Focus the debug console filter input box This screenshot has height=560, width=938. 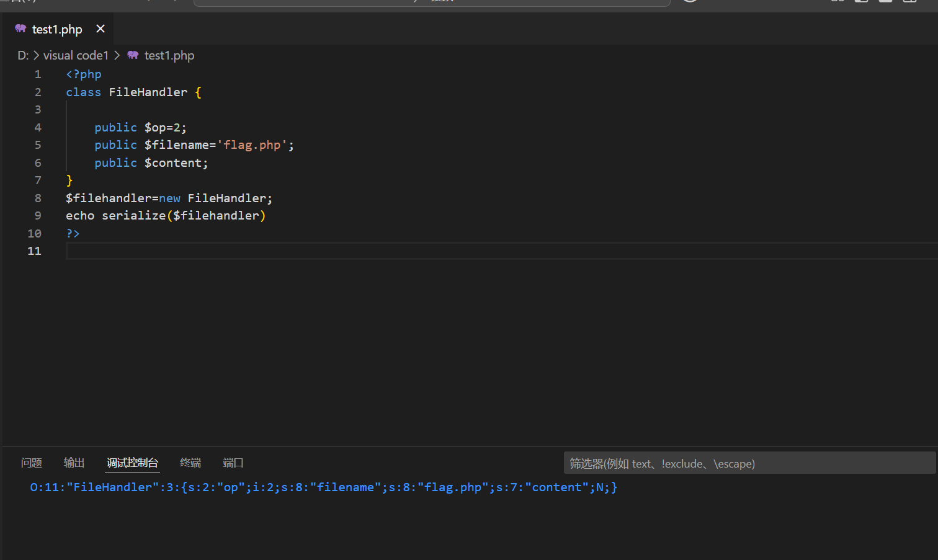click(749, 463)
